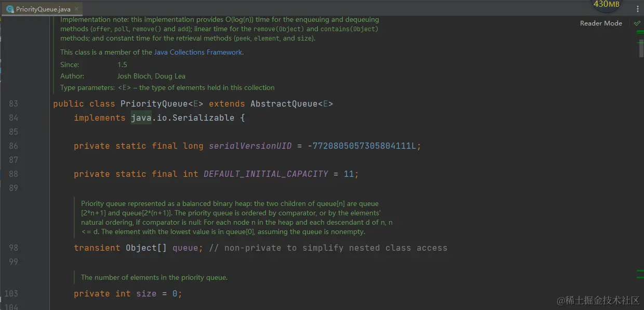Click the 'Since:' label in the doc

pos(70,64)
